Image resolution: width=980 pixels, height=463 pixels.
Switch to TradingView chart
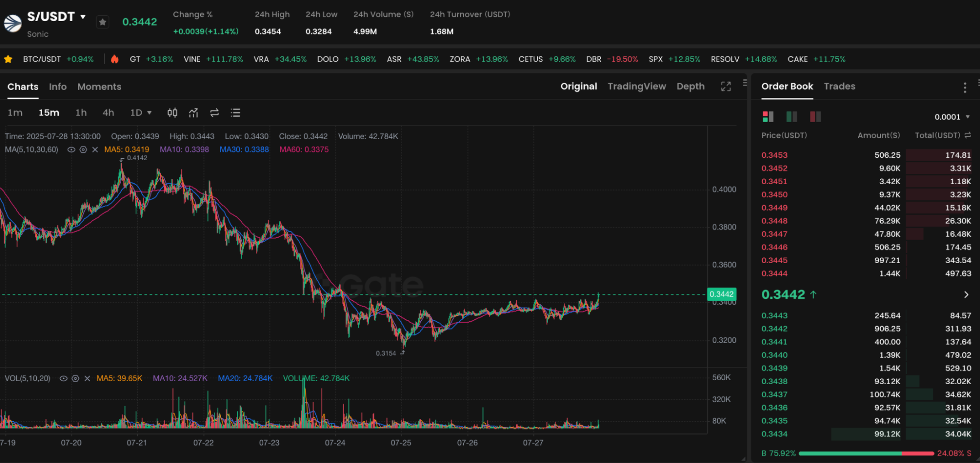click(x=637, y=87)
